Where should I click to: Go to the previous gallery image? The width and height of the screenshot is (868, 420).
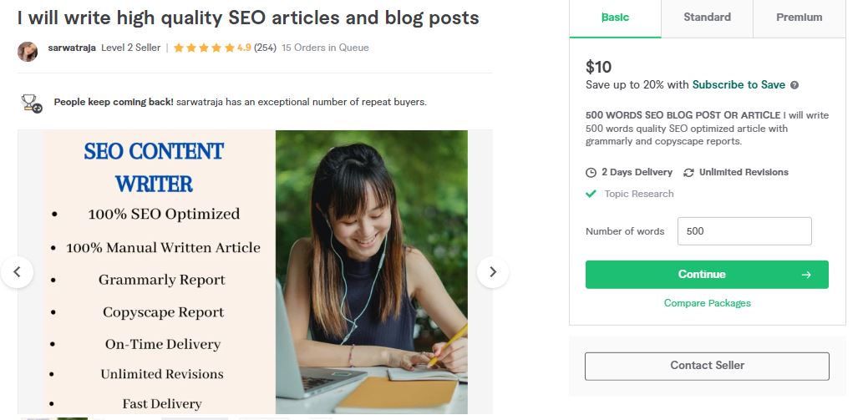(17, 271)
